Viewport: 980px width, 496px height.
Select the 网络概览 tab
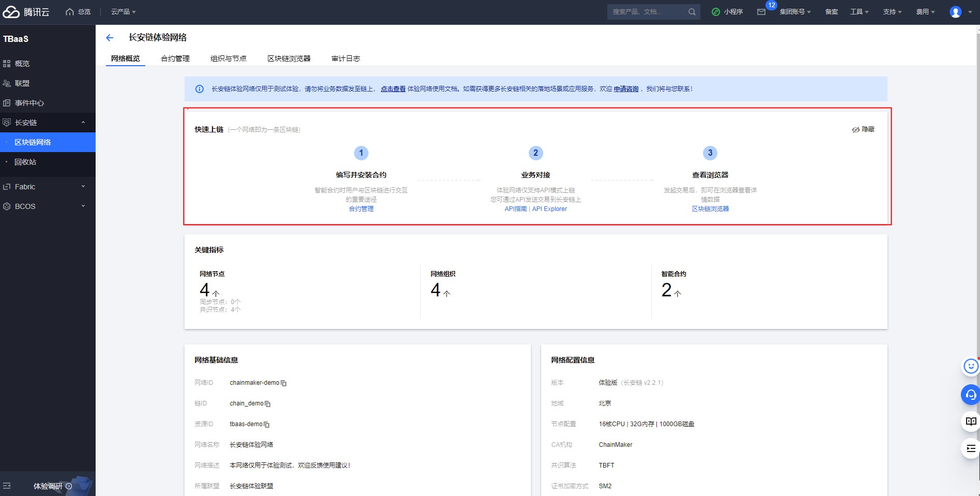point(126,58)
